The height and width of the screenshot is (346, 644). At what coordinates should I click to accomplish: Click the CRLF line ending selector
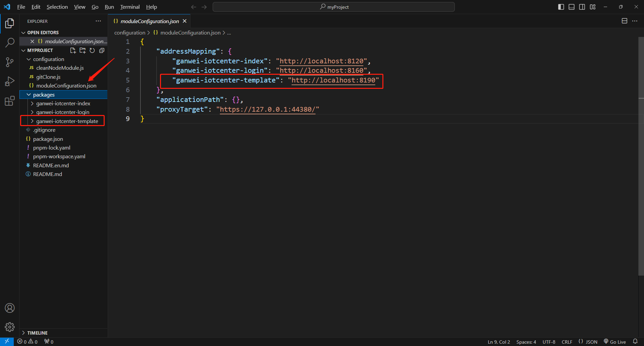tap(567, 342)
